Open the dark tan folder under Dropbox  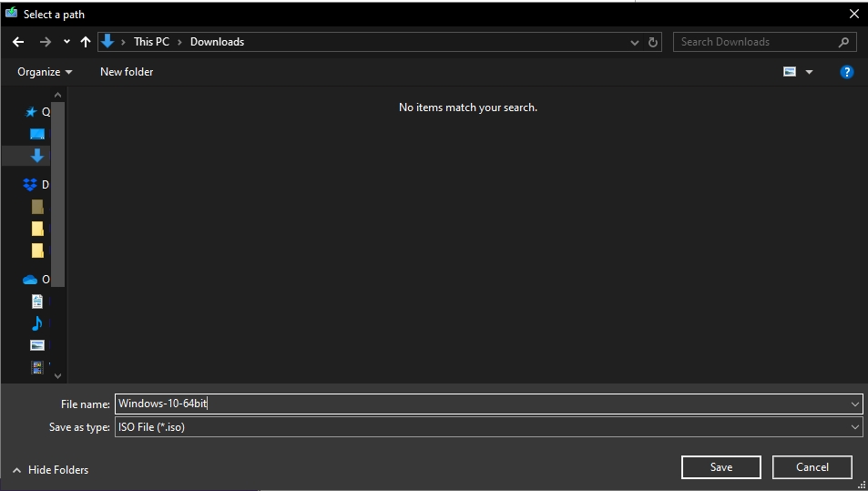[x=37, y=207]
